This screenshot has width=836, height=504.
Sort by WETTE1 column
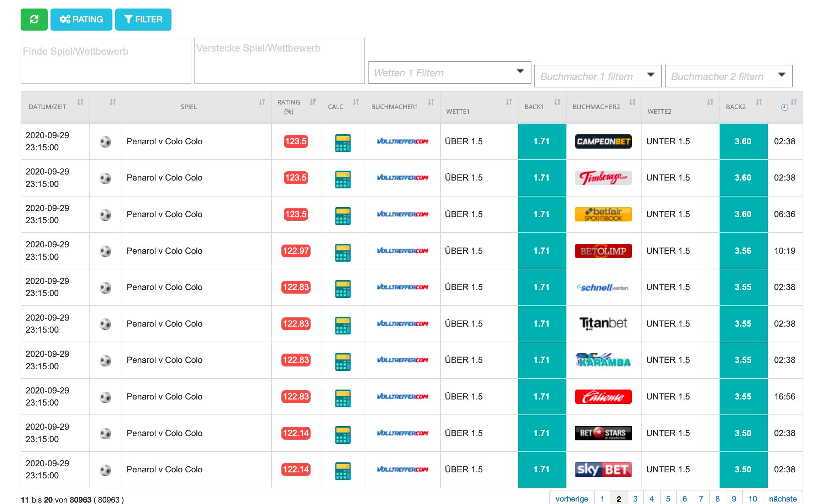479,107
